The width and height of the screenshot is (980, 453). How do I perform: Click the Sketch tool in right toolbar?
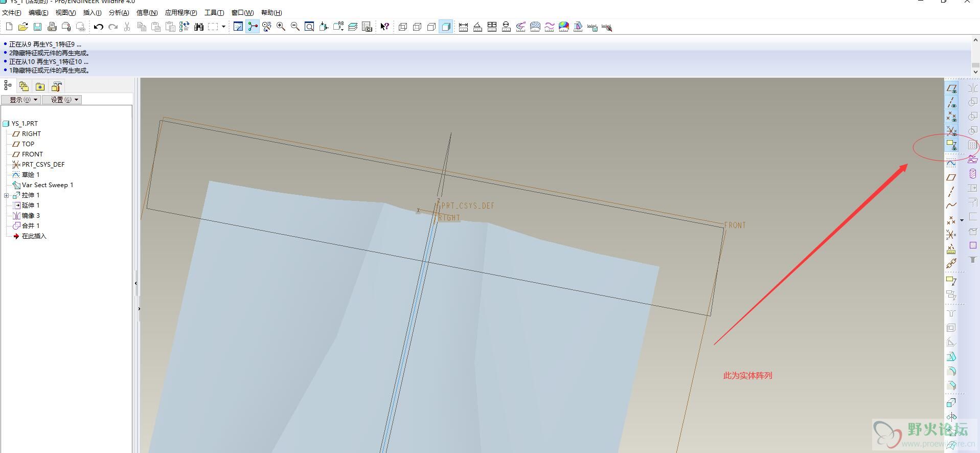pos(951,163)
